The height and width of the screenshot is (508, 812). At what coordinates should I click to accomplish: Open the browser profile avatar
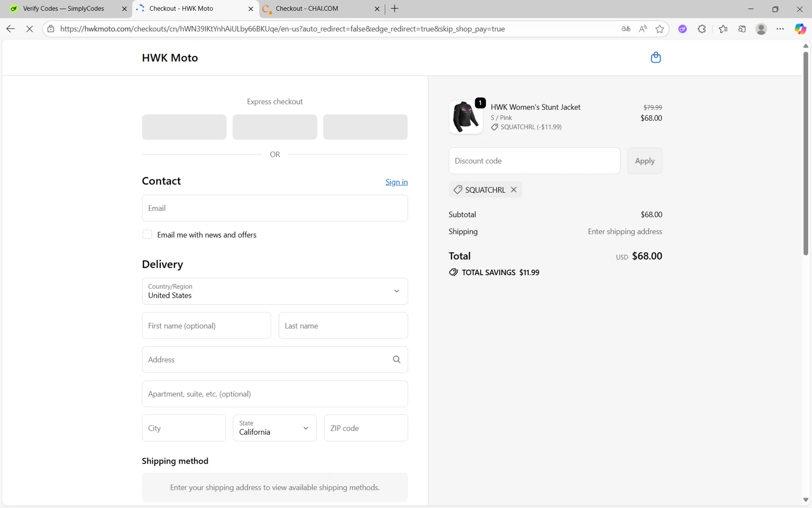[x=761, y=29]
